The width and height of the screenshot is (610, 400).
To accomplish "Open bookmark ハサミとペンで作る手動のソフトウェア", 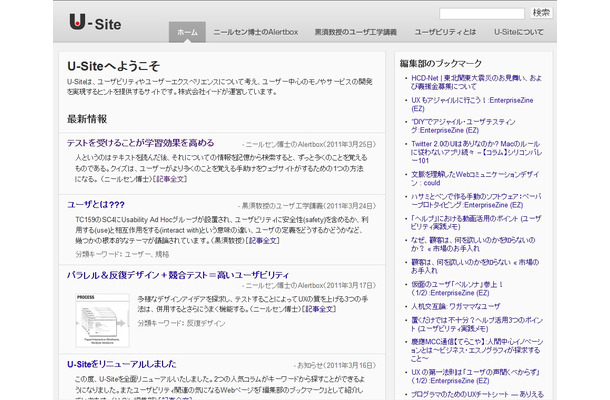I will 476,201.
